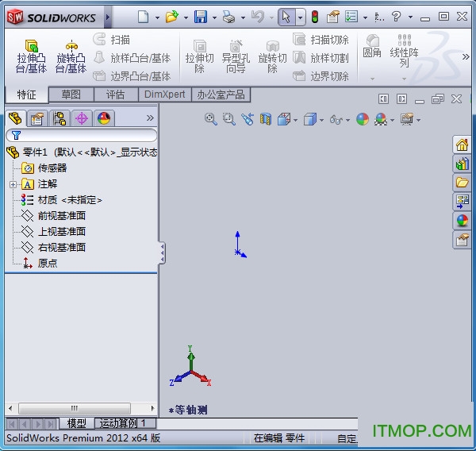Click Extruded Cut (拉伸切除) tool
This screenshot has height=451, width=476.
click(x=199, y=56)
